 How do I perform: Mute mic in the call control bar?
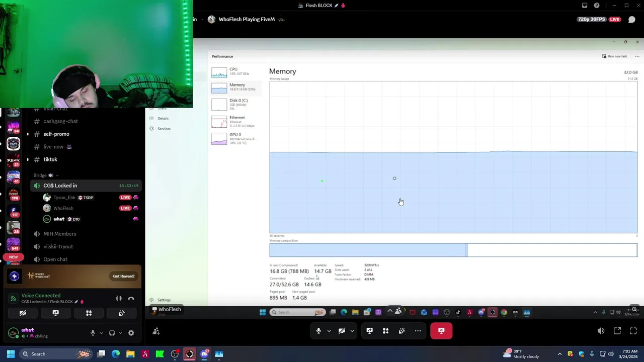(318, 331)
